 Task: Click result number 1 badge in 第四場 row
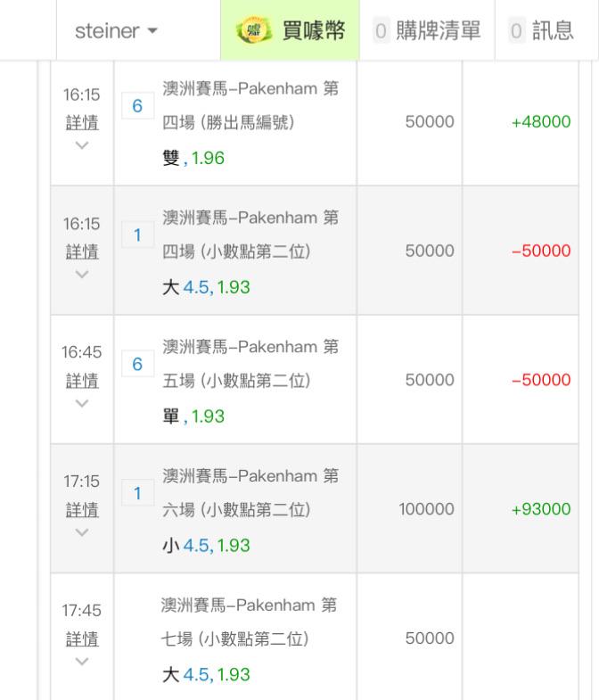(137, 235)
